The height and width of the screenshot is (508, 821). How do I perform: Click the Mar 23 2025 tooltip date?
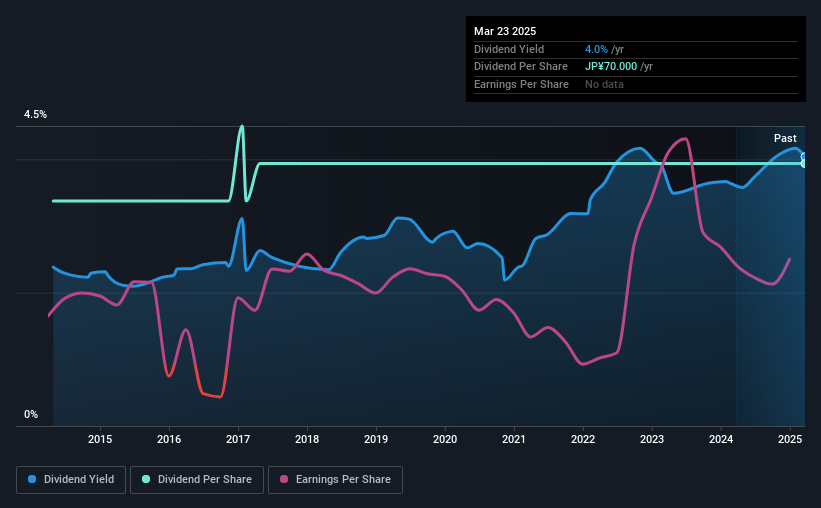pyautogui.click(x=505, y=31)
